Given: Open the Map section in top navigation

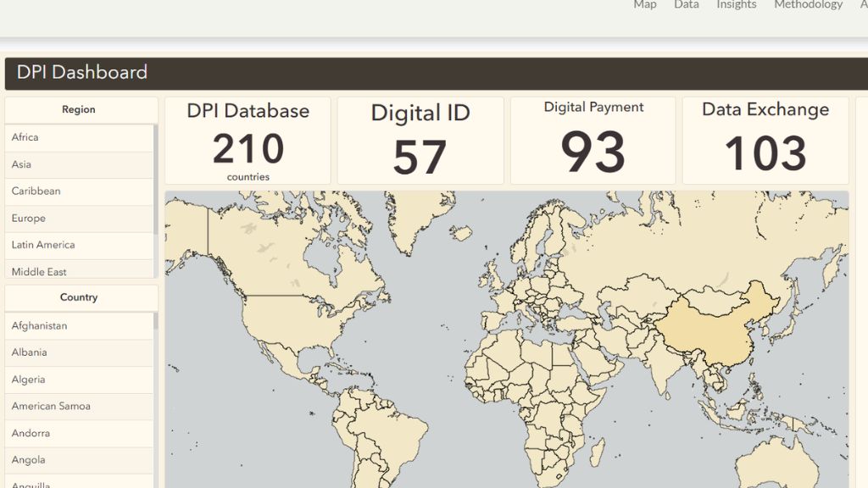Looking at the screenshot, I should click(644, 5).
